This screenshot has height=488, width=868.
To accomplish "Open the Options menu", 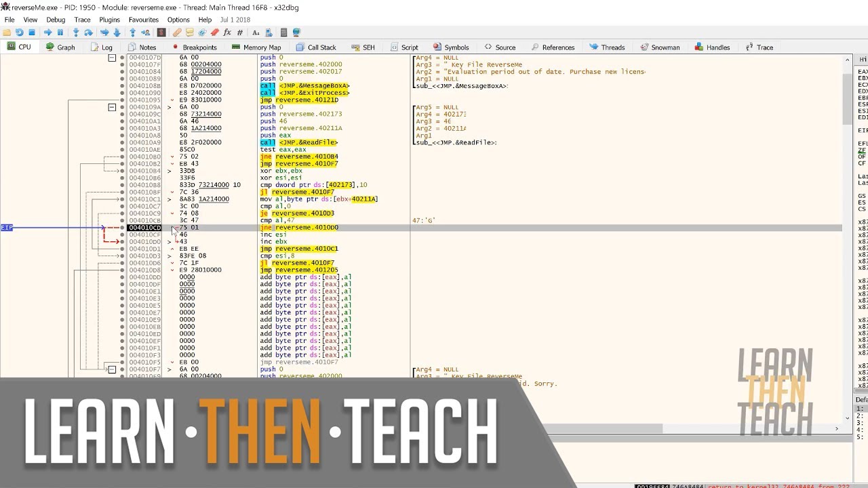I will [x=178, y=20].
